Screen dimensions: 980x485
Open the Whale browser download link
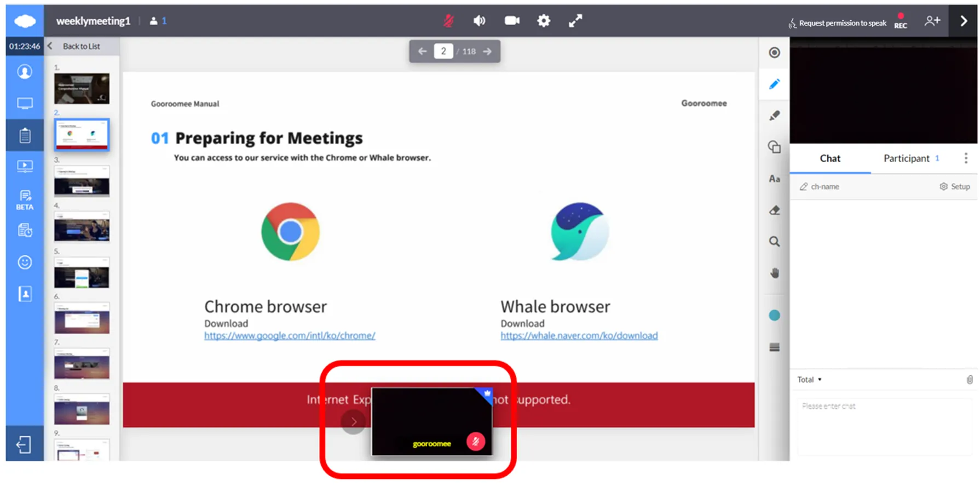click(x=579, y=336)
